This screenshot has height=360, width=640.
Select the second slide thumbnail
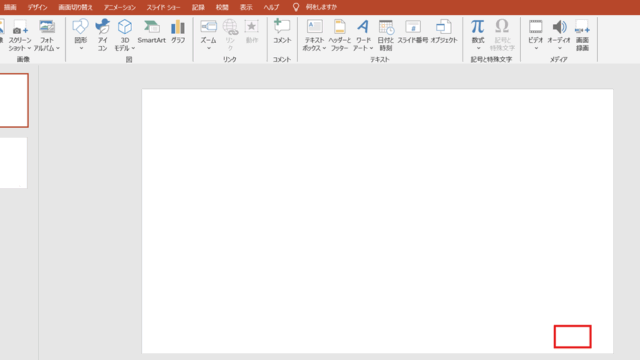(13, 163)
